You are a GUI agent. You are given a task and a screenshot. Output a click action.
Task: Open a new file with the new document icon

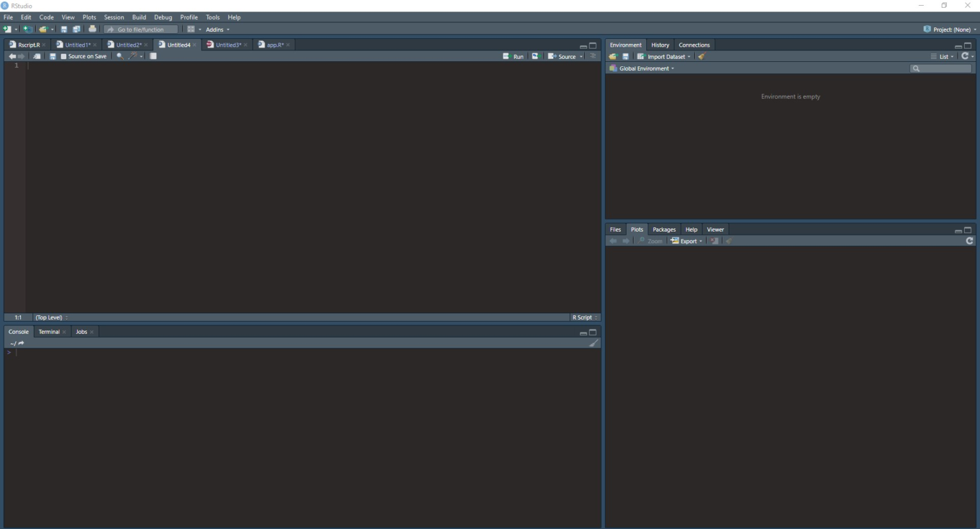point(8,29)
